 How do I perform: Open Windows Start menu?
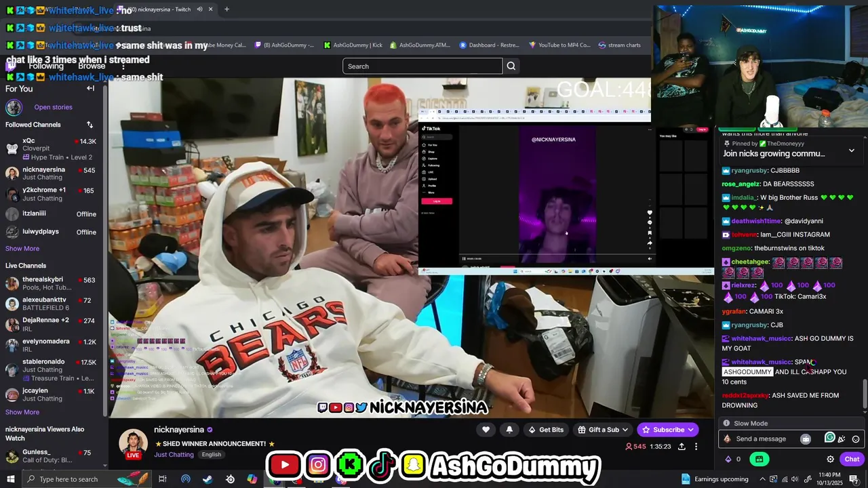tap(10, 479)
